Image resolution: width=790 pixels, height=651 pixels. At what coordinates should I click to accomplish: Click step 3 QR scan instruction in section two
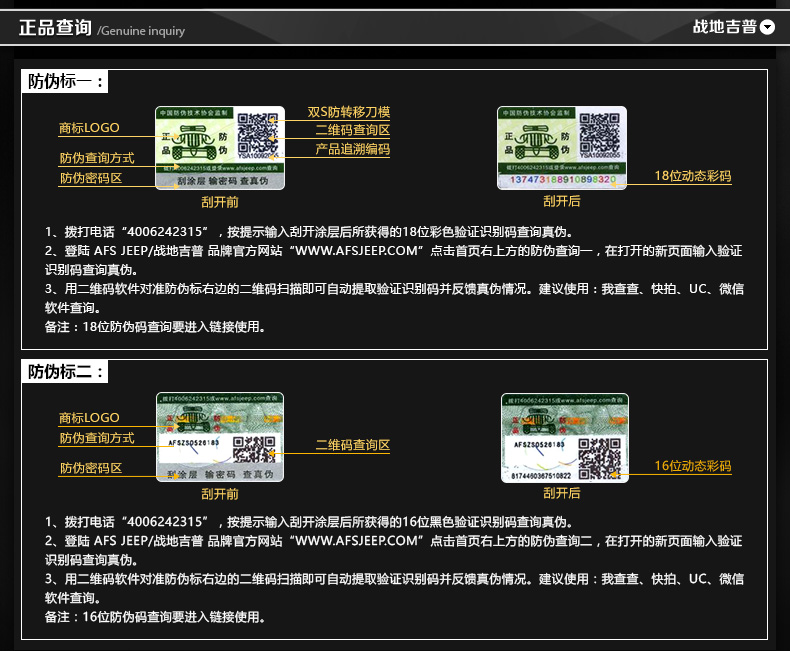394,589
